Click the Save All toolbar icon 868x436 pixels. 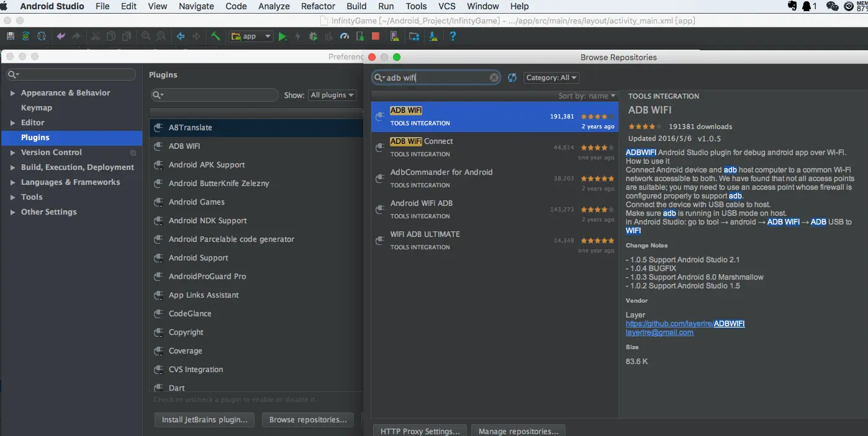click(x=11, y=37)
